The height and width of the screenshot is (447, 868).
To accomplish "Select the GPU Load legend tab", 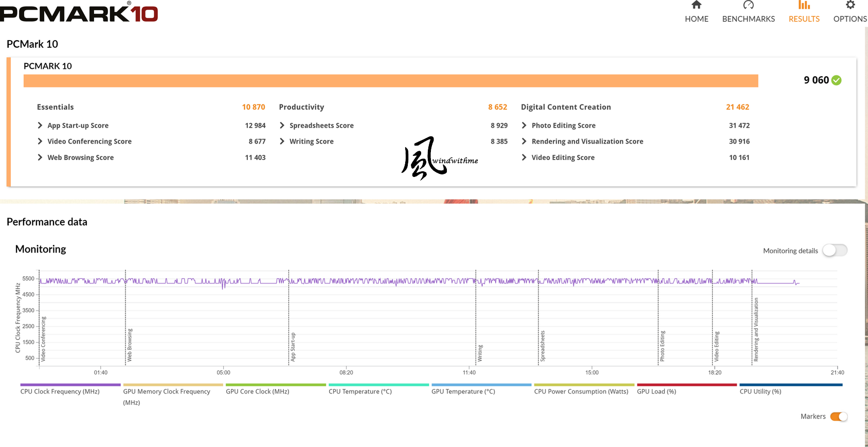I will (656, 391).
